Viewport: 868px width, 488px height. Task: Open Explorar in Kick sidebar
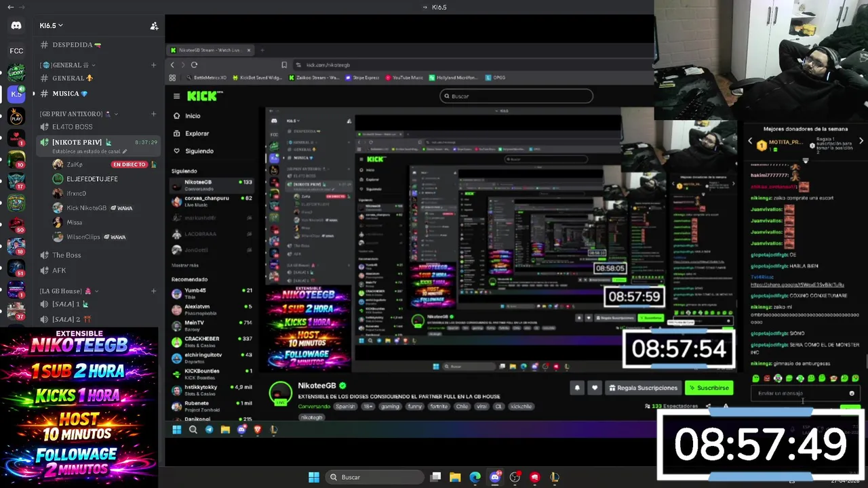[192, 134]
